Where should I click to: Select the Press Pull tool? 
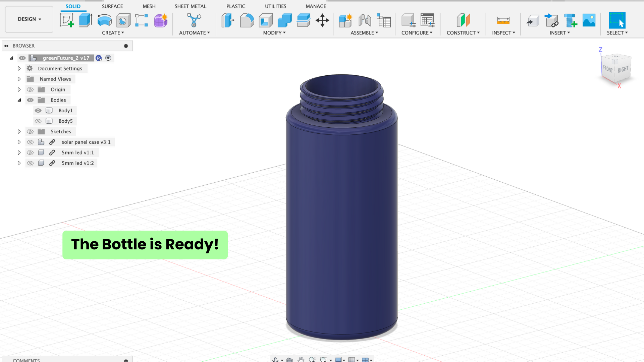point(228,20)
